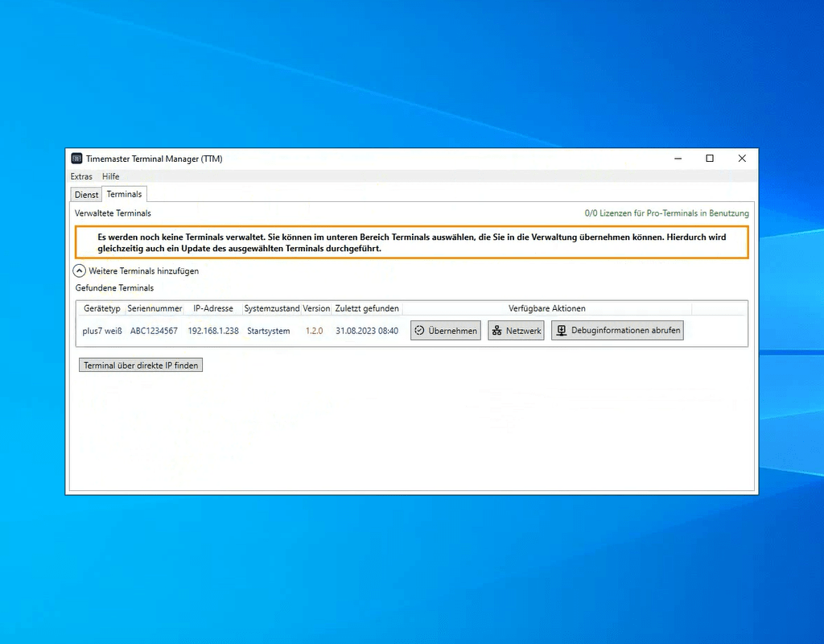Screen dimensions: 824x644
Task: Maximize the Terminal Manager window
Action: point(709,159)
